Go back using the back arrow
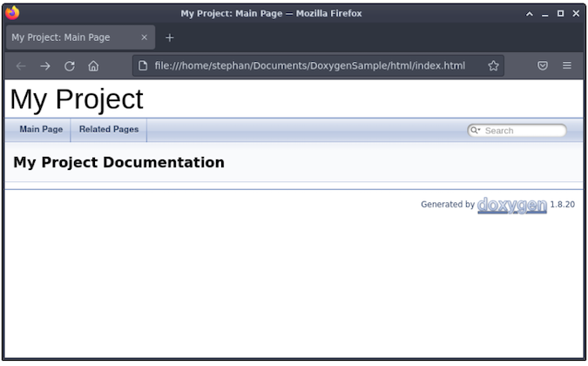This screenshot has width=588, height=366. pos(21,65)
